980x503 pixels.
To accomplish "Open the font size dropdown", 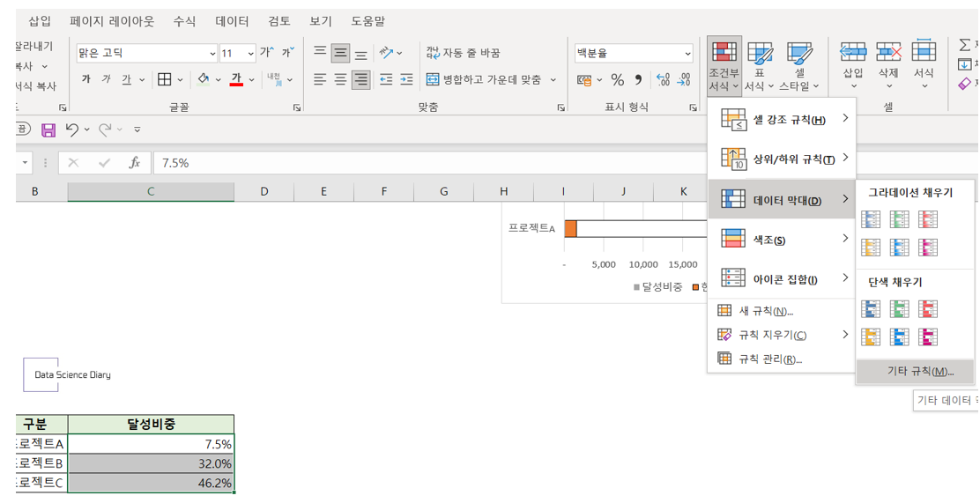I will click(x=250, y=53).
